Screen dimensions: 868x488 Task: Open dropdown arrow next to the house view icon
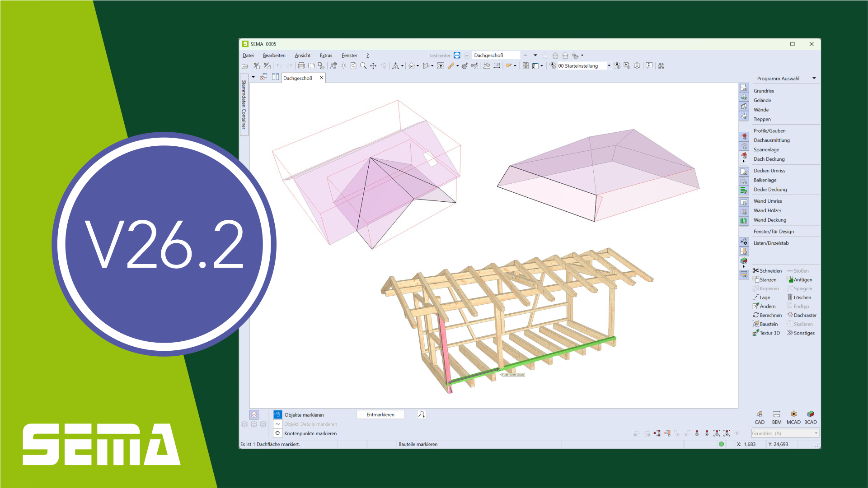(418, 66)
